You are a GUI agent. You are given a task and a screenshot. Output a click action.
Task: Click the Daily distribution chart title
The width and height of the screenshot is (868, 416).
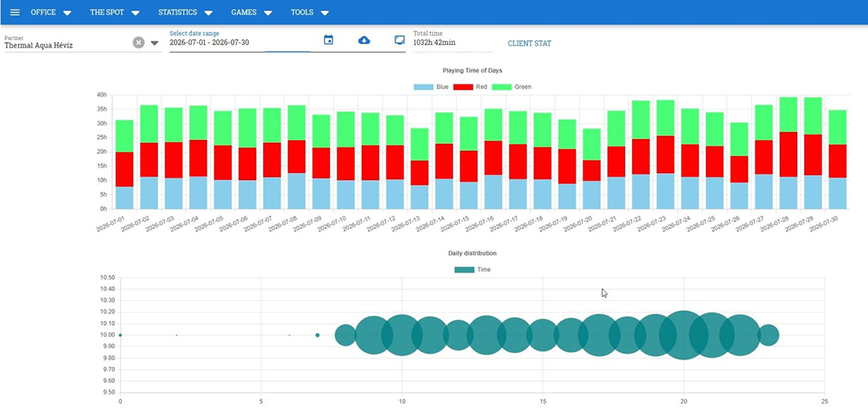pos(472,253)
